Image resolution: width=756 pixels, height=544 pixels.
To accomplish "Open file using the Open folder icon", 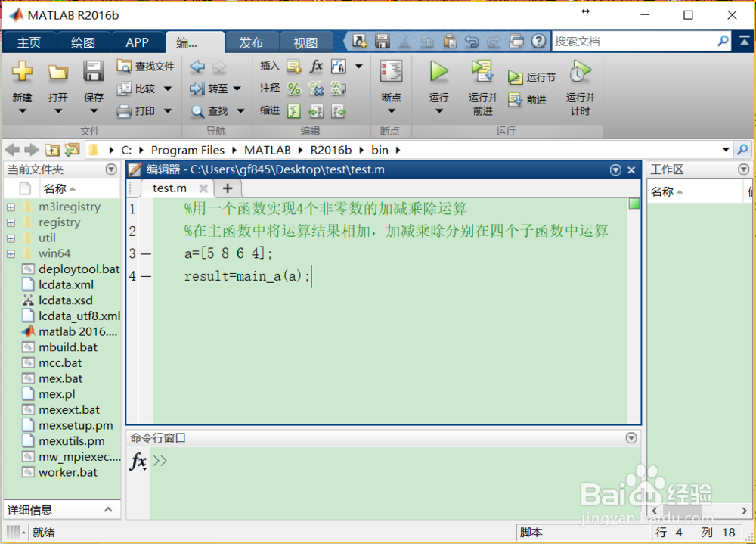I will 58,72.
